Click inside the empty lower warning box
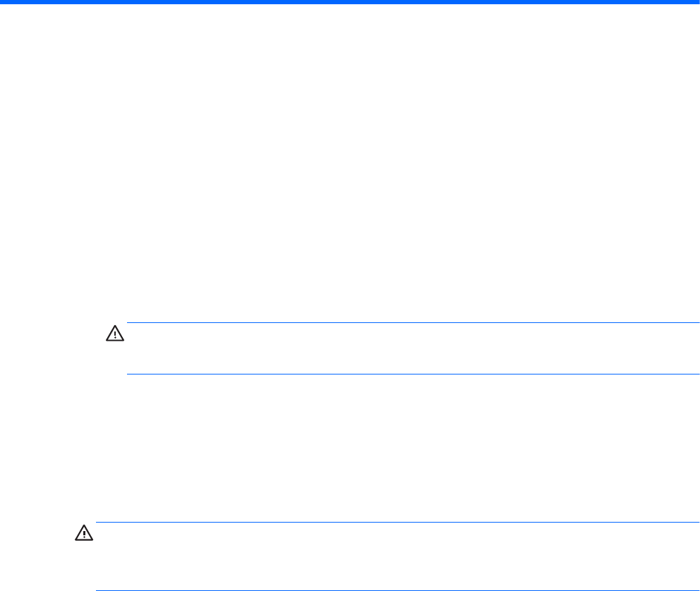Screen dimensions: 700x591 click(x=395, y=556)
